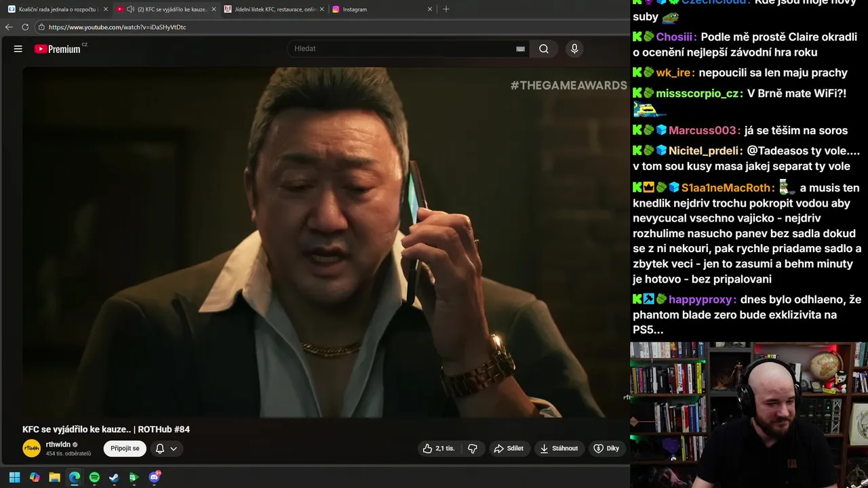Open Steam from the taskbar
868x488 pixels.
114,477
